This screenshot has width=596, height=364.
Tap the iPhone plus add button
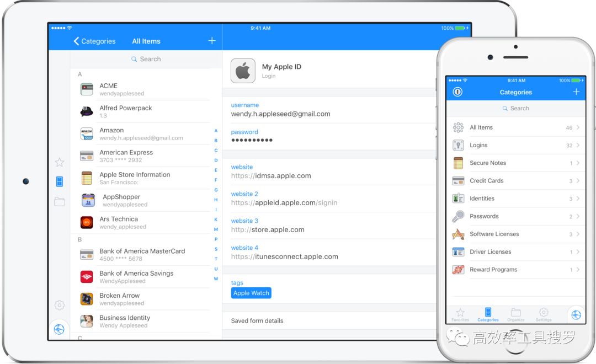(576, 92)
